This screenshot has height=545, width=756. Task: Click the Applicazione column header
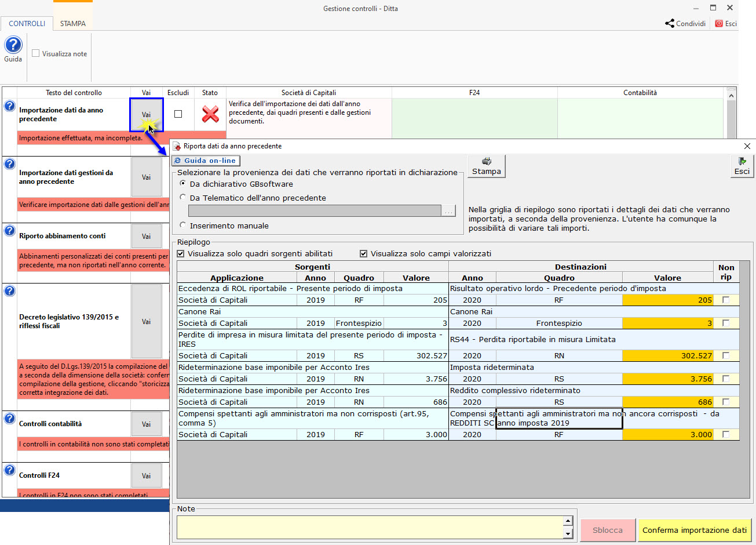tap(237, 278)
